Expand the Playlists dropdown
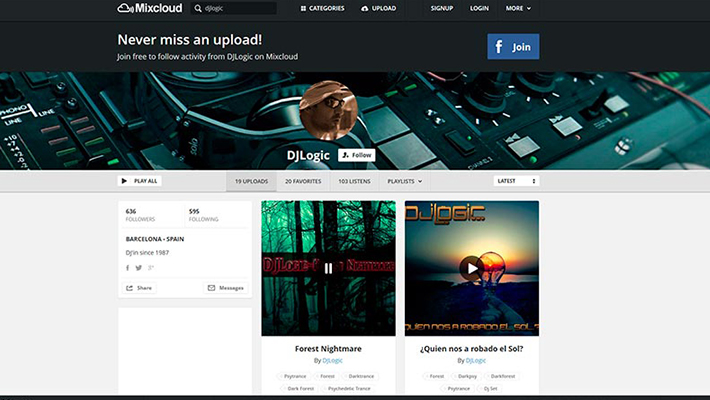 (404, 181)
